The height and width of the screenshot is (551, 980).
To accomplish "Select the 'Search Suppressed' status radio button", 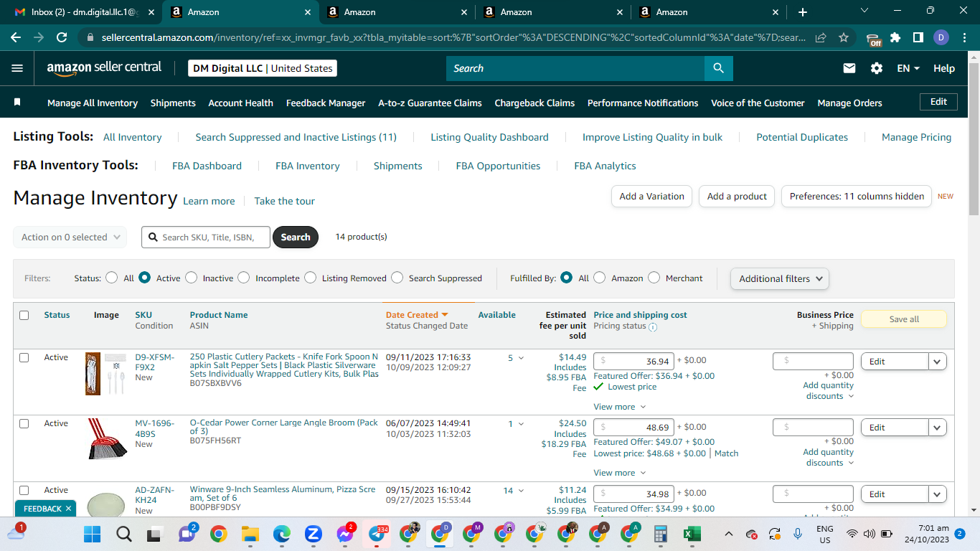I will click(397, 278).
